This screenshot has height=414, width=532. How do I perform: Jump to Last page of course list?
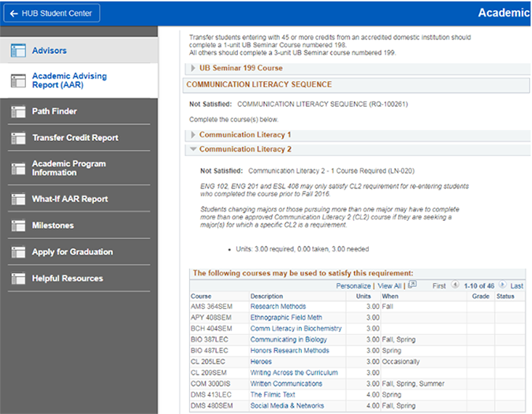[517, 285]
